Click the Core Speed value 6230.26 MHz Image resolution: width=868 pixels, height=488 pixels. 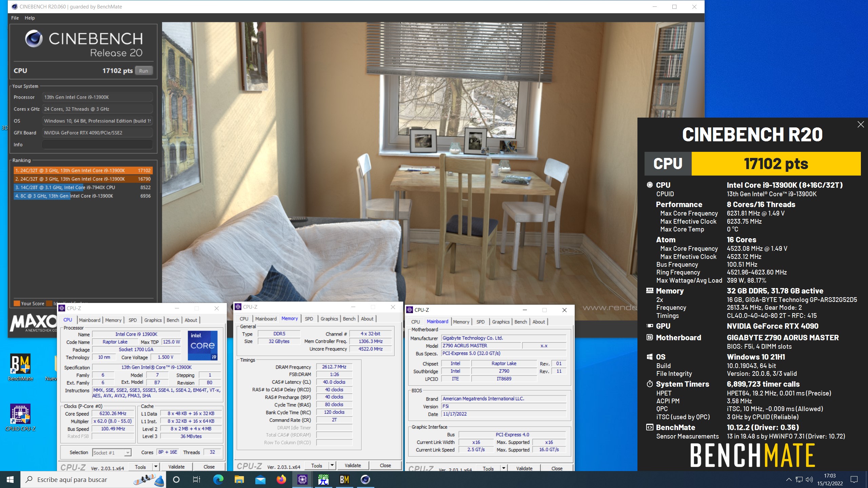click(113, 413)
